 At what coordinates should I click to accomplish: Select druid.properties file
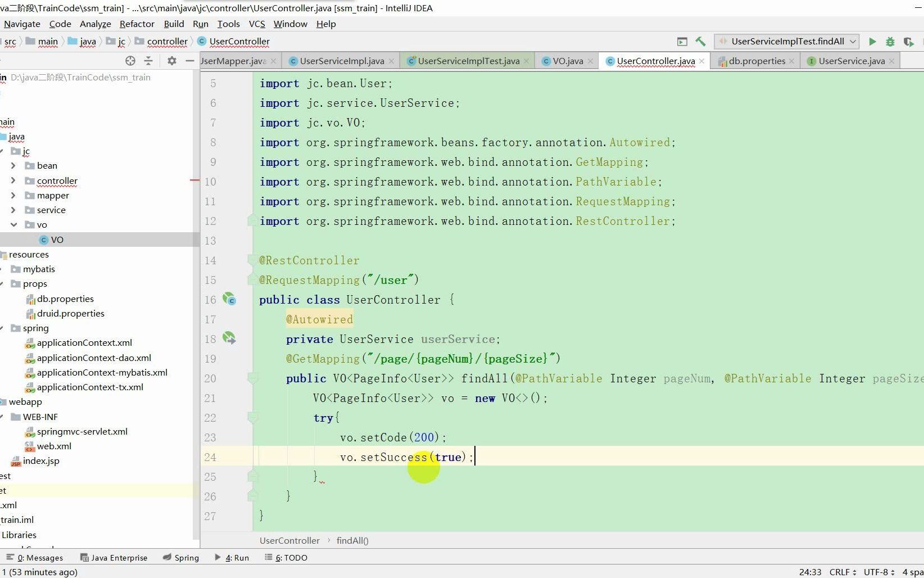point(71,314)
